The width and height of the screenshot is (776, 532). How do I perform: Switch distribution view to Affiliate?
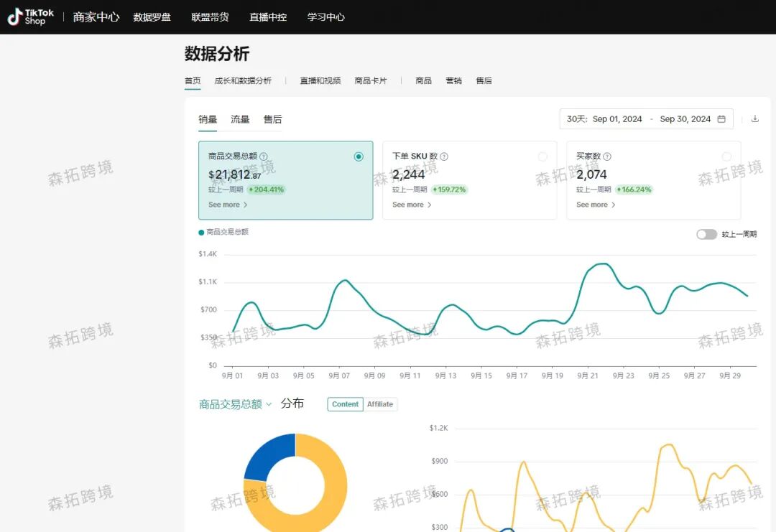[x=379, y=404]
